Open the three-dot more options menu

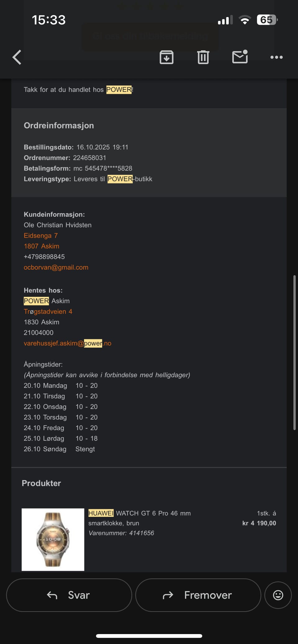coord(276,57)
